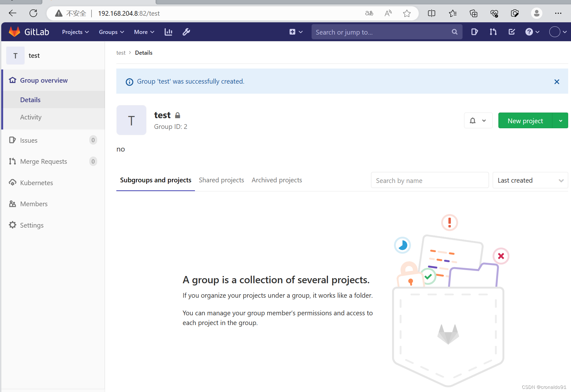571x392 pixels.
Task: Expand the Projects dropdown menu
Action: click(x=75, y=32)
